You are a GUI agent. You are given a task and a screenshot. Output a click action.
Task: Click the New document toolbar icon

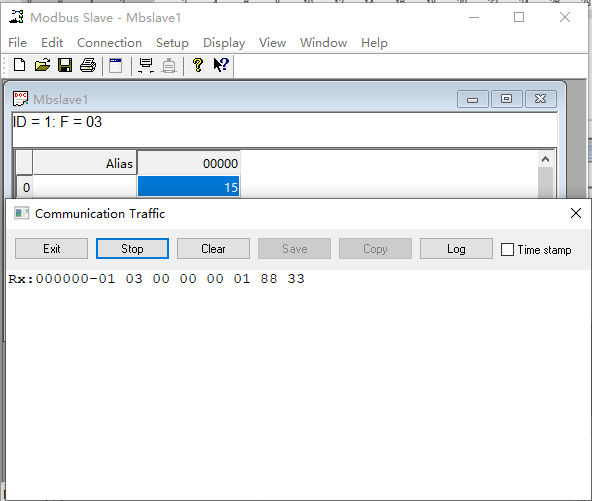click(20, 65)
